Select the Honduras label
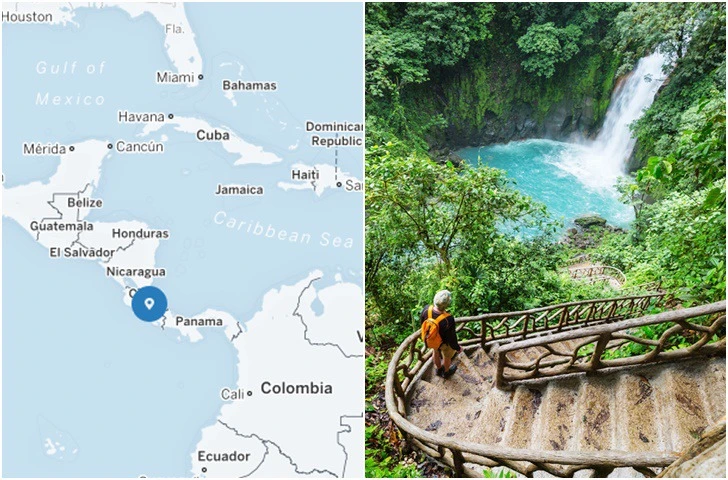The width and height of the screenshot is (728, 480). 140,234
